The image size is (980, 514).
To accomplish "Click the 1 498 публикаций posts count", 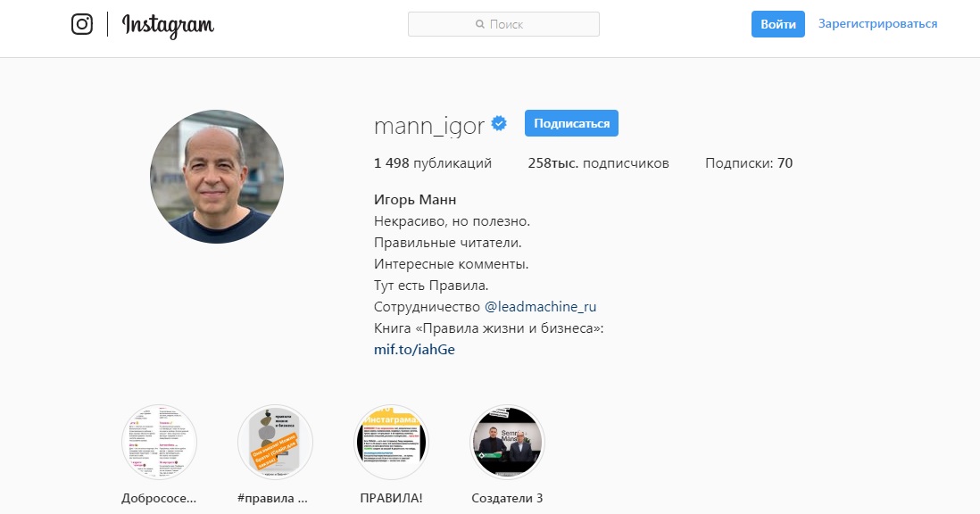I will tap(433, 163).
